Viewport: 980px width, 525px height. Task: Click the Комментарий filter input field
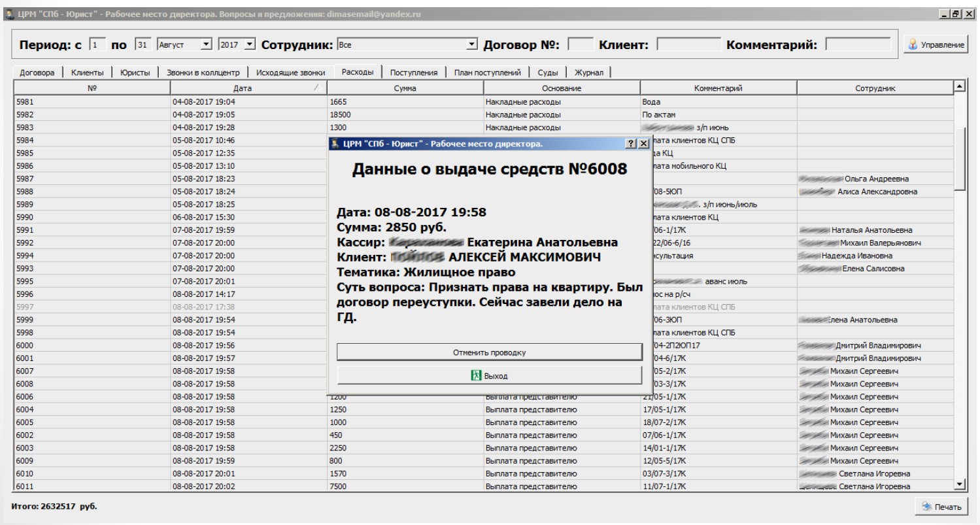tap(858, 45)
